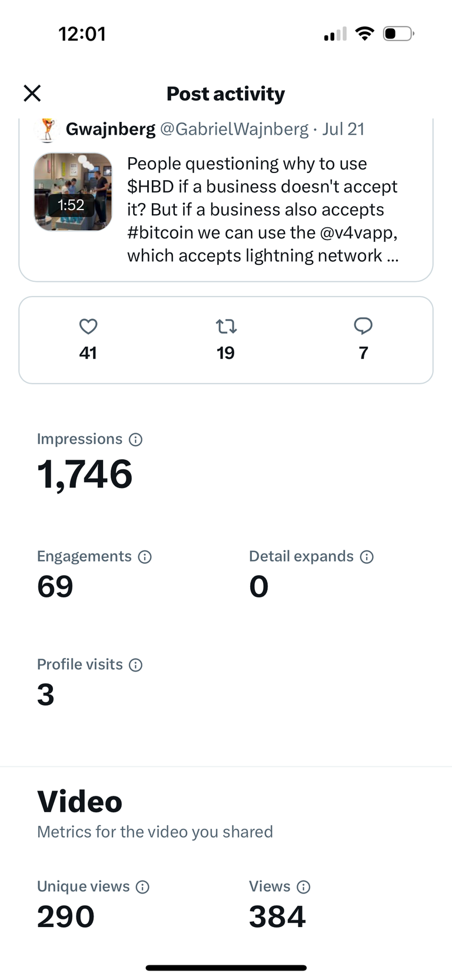Close the Post activity screen
Screen dimensions: 452x980
[32, 93]
